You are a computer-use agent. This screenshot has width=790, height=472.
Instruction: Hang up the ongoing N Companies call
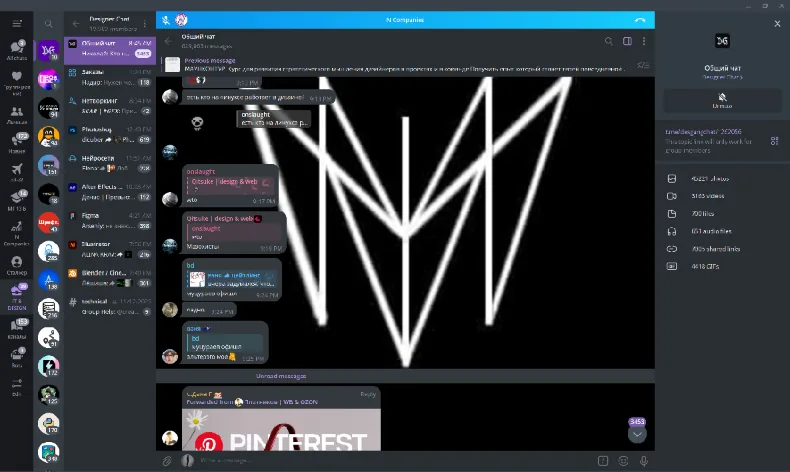click(640, 20)
